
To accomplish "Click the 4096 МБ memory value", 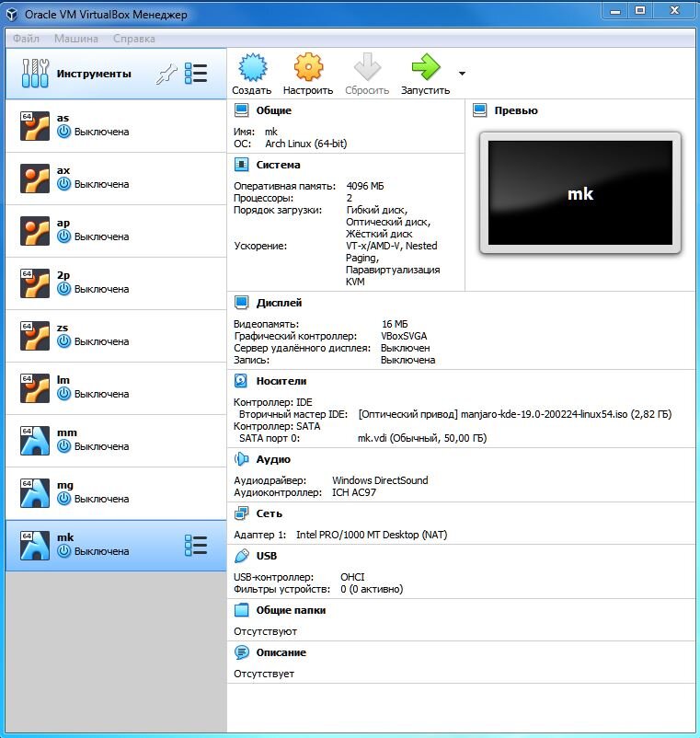I will click(x=365, y=186).
